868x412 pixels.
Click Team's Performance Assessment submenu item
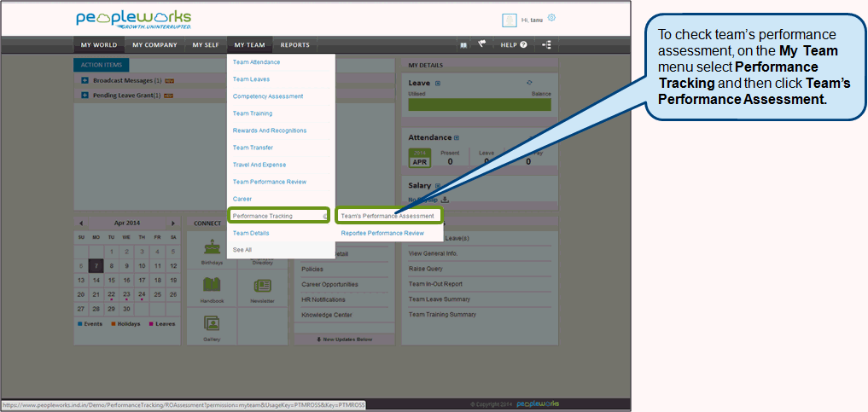point(389,216)
